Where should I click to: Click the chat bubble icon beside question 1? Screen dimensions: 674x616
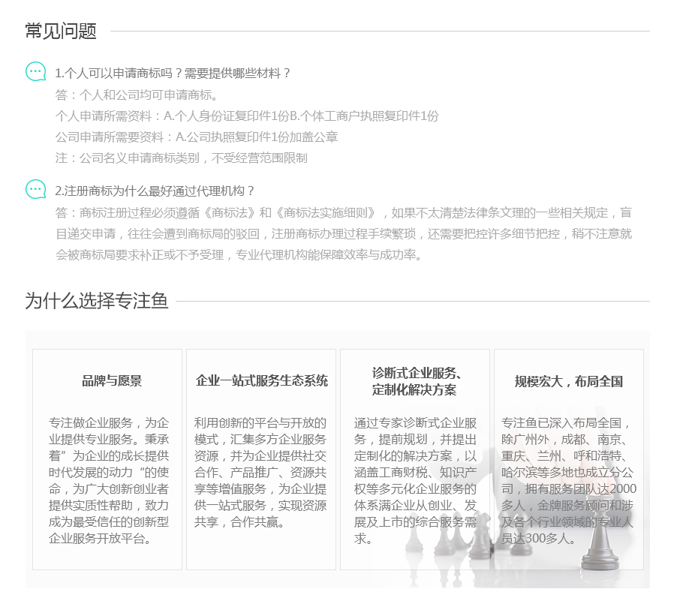point(35,71)
